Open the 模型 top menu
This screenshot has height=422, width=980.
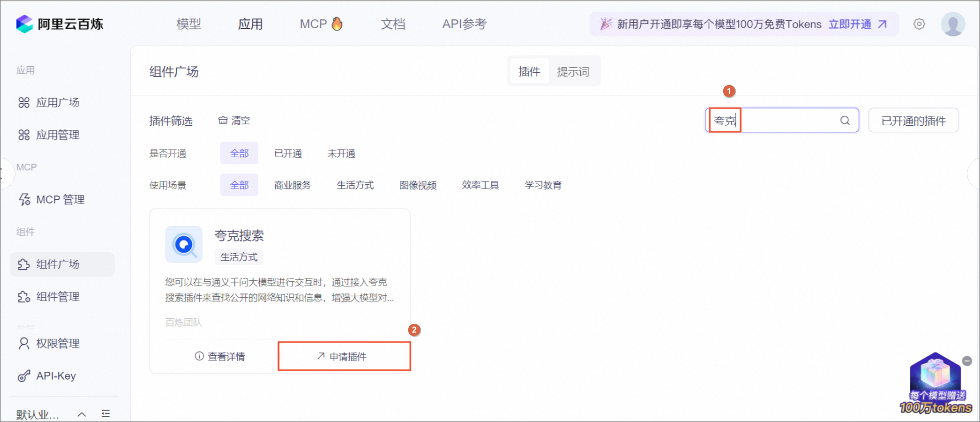189,24
